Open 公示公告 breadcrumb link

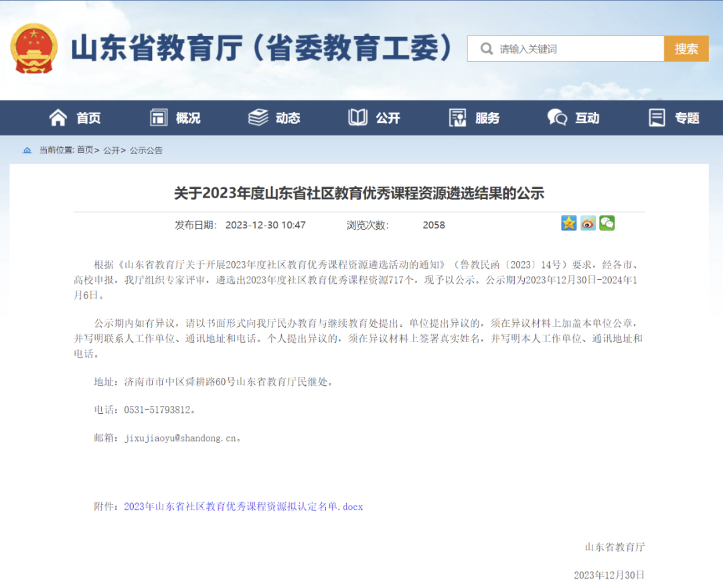tap(146, 151)
